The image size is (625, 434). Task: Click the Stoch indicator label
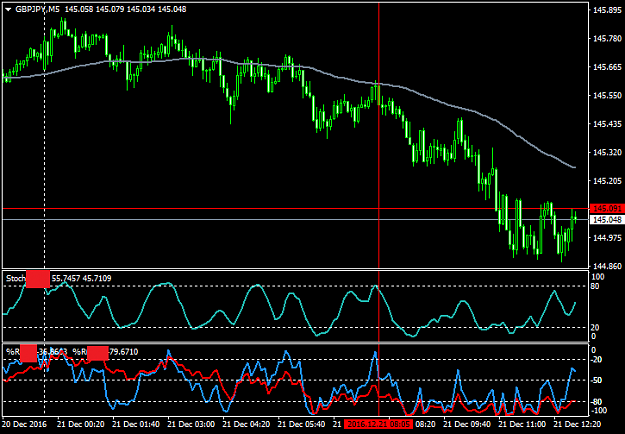(16, 278)
